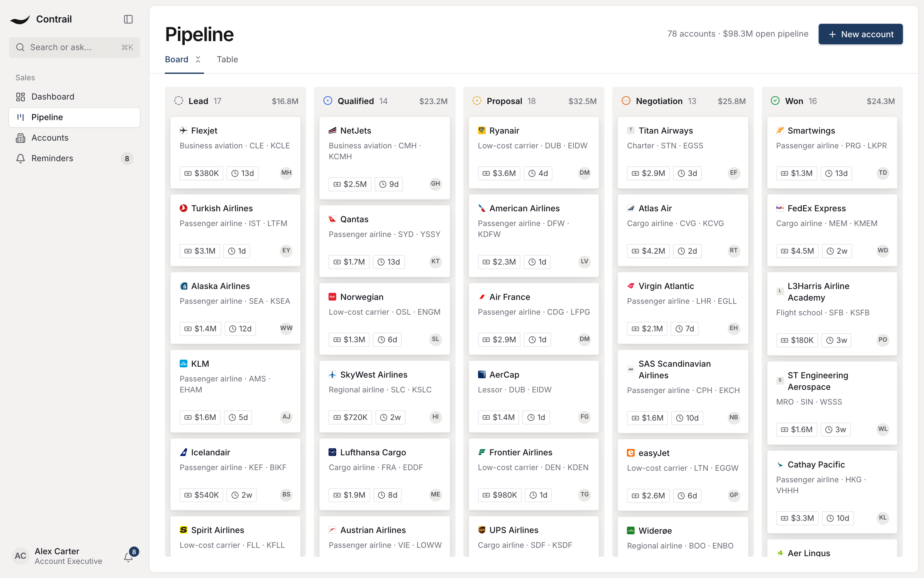
Task: Click the Search or ask field
Action: pyautogui.click(x=74, y=47)
